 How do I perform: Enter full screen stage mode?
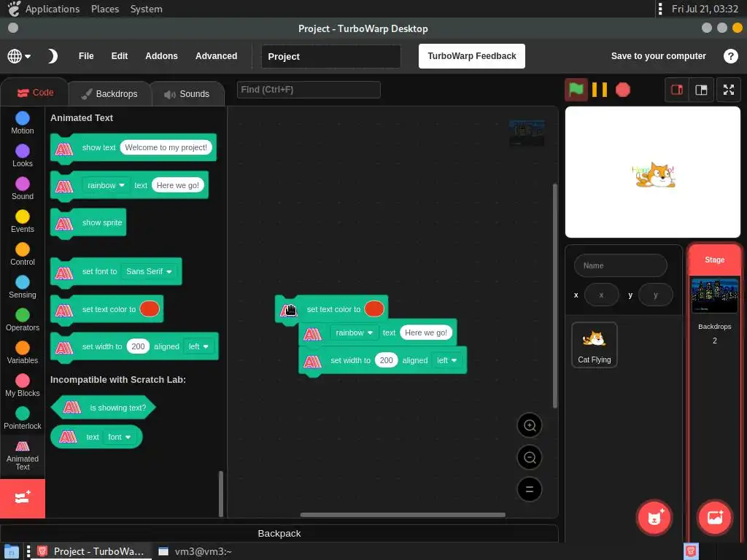tap(729, 90)
